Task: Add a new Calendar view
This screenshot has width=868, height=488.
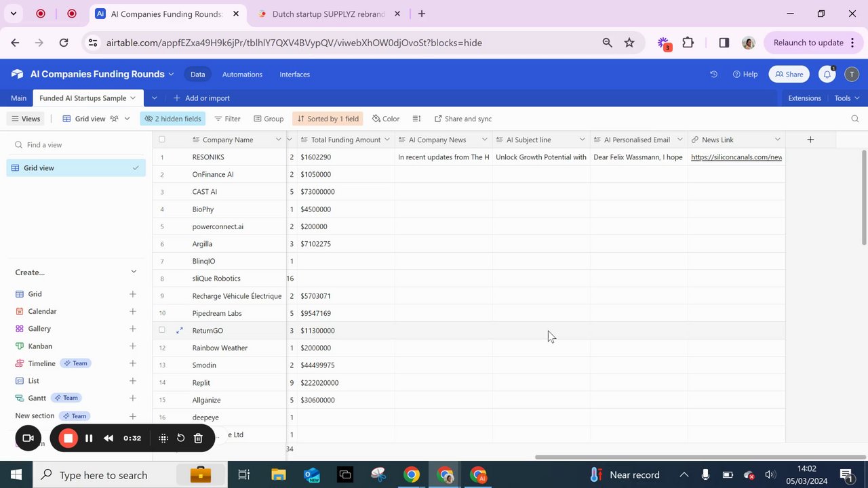Action: coord(133,311)
